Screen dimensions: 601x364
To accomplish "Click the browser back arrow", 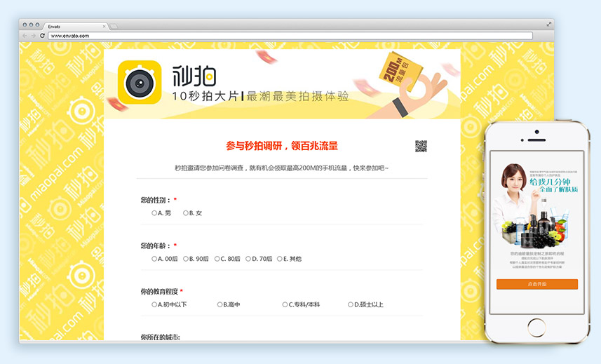I will click(x=25, y=36).
